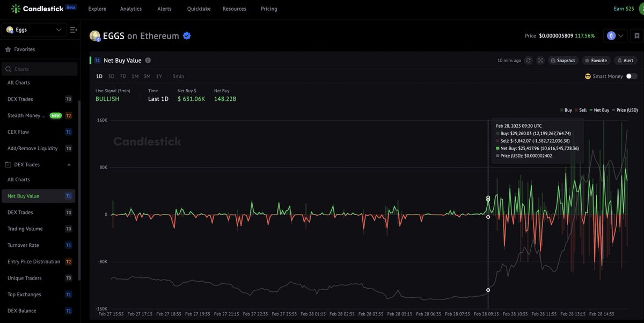Viewport: 644px width, 323px height.
Task: Open the Explore menu
Action: pyautogui.click(x=97, y=9)
